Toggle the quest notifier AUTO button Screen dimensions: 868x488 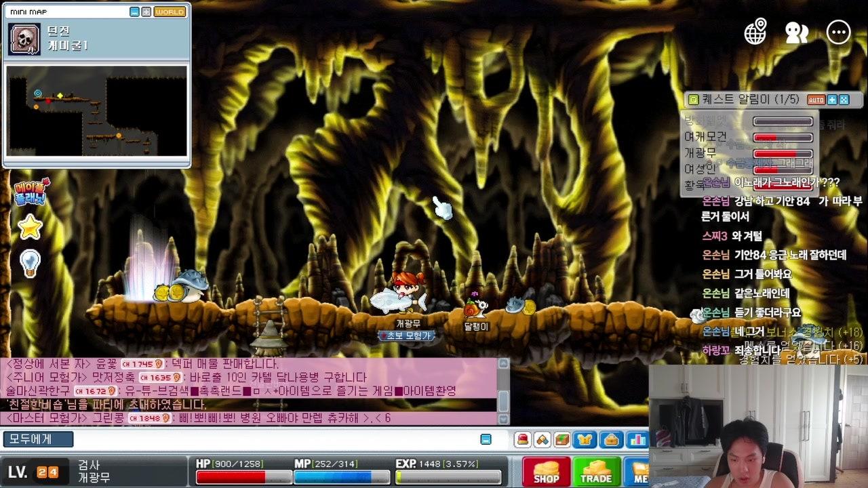tap(816, 100)
